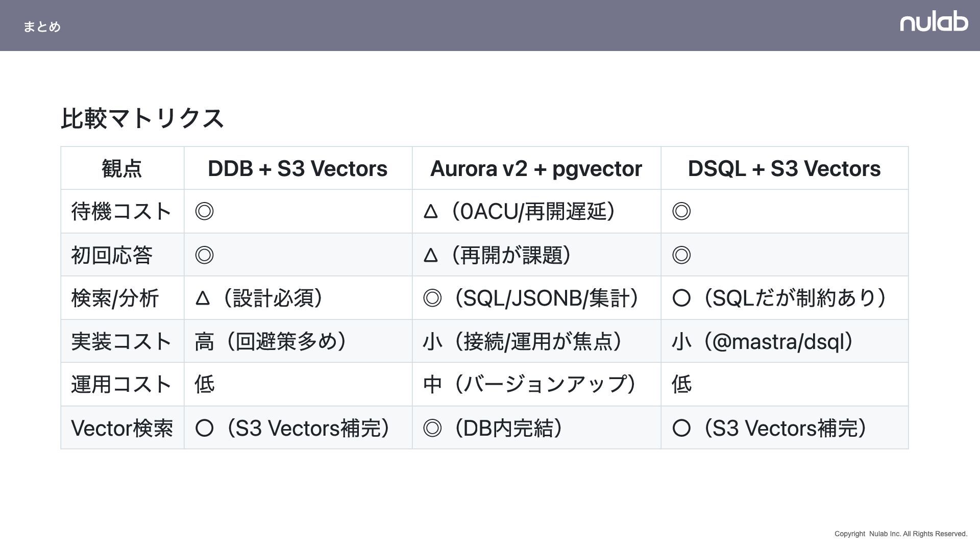Select the 観点 column header
980x551 pixels.
(x=122, y=168)
